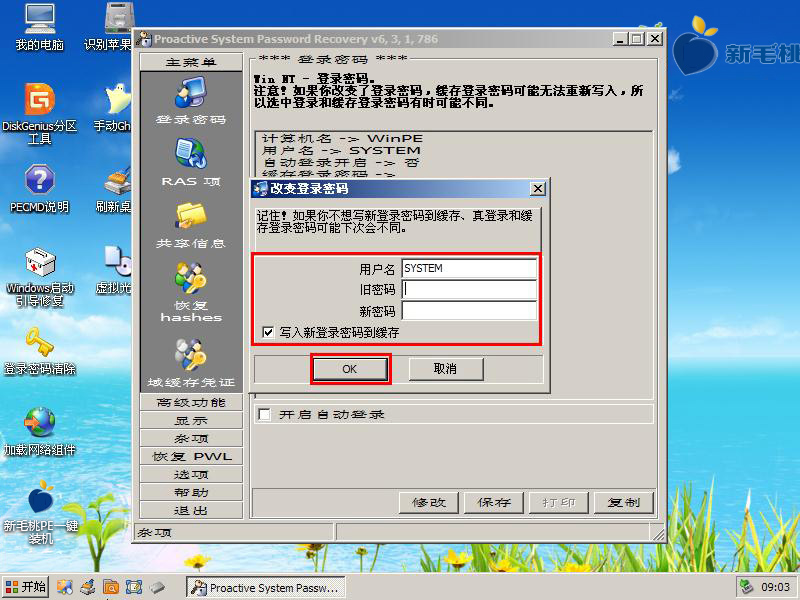Image resolution: width=800 pixels, height=600 pixels.
Task: Close the 改变登录密码 dialog
Action: coord(537,189)
